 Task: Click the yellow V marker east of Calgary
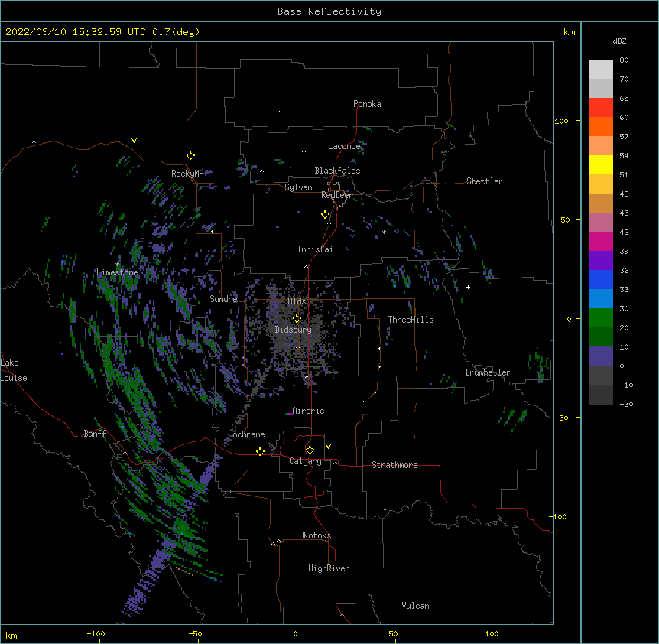click(x=328, y=447)
